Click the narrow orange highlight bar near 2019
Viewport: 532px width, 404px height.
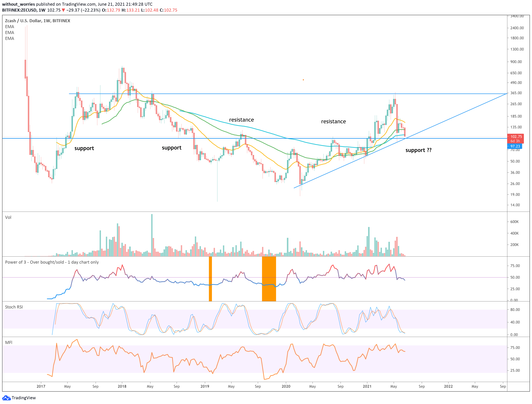click(210, 279)
